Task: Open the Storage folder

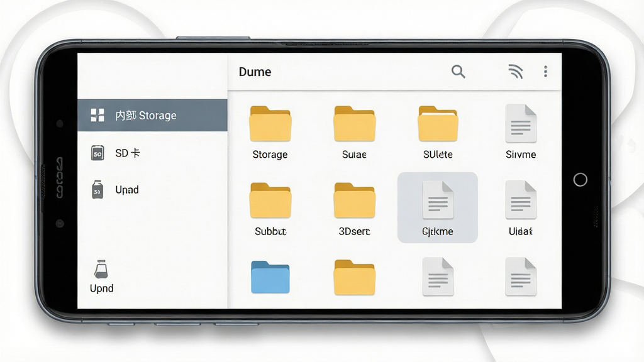Action: coord(270,133)
